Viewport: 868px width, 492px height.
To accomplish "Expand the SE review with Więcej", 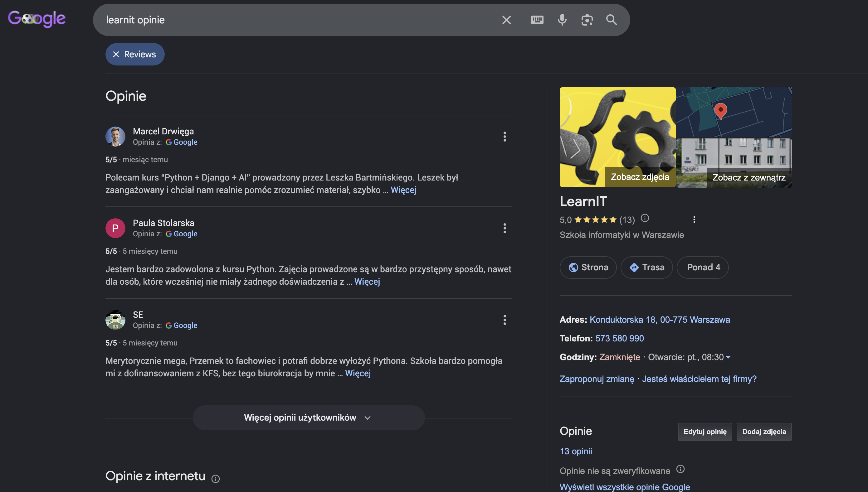I will click(358, 373).
